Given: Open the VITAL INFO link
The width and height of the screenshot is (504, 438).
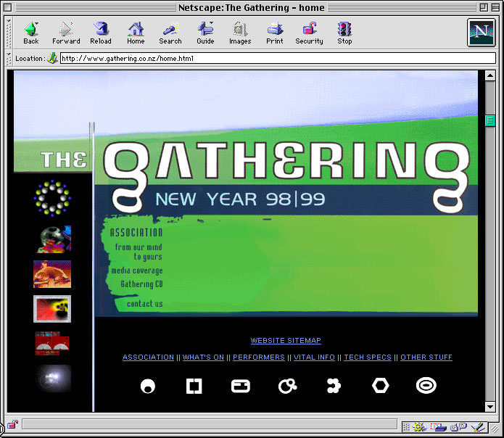Looking at the screenshot, I should pyautogui.click(x=314, y=358).
